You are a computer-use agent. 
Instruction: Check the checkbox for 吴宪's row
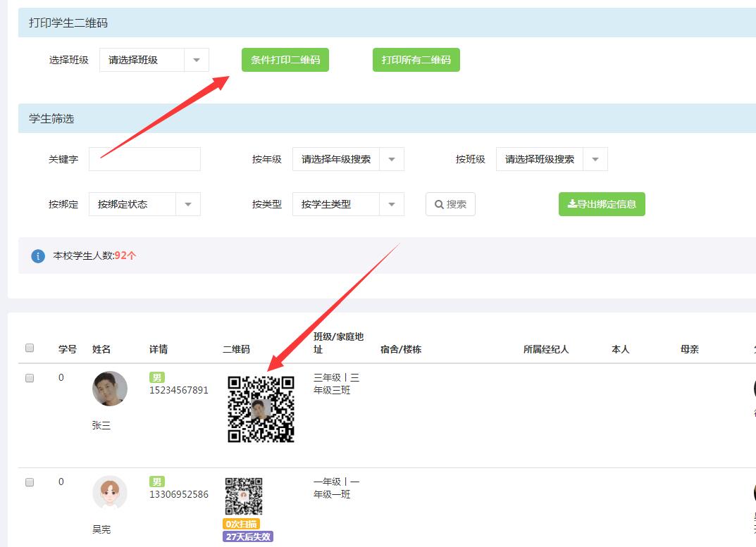[x=30, y=482]
